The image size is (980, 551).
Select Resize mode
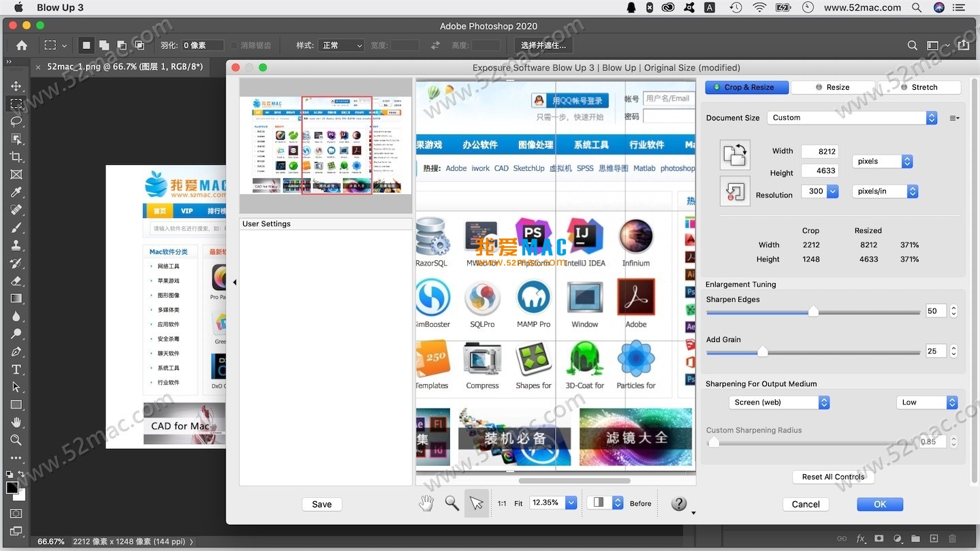point(834,87)
